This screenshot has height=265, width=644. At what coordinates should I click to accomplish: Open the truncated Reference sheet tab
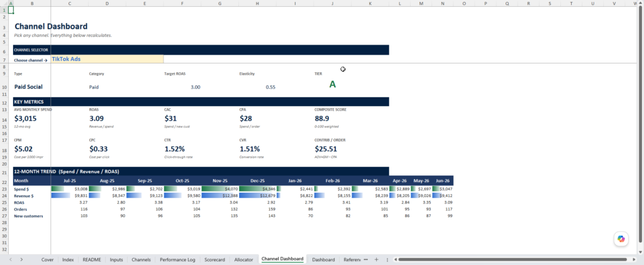[x=352, y=260]
